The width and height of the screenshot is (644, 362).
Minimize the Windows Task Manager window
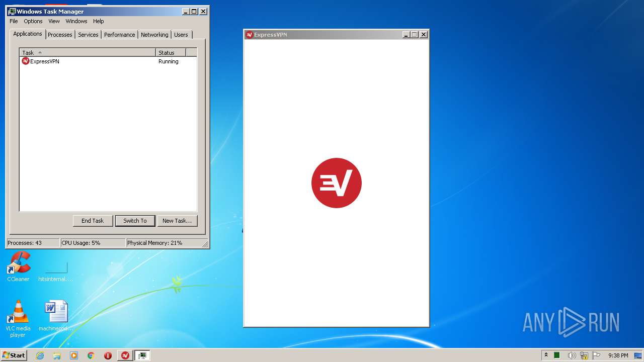pos(186,11)
